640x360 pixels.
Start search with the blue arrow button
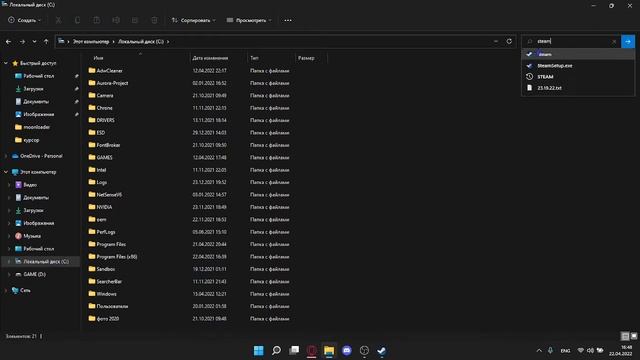tap(628, 41)
